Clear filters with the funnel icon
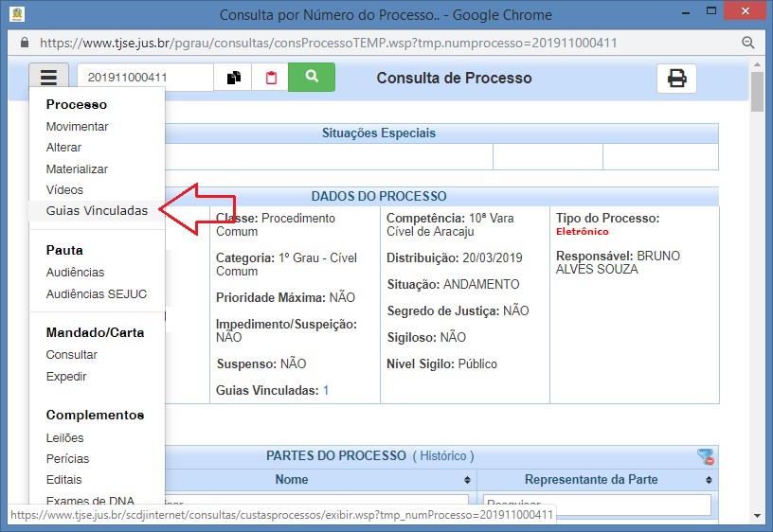Image resolution: width=773 pixels, height=532 pixels. 706,457
